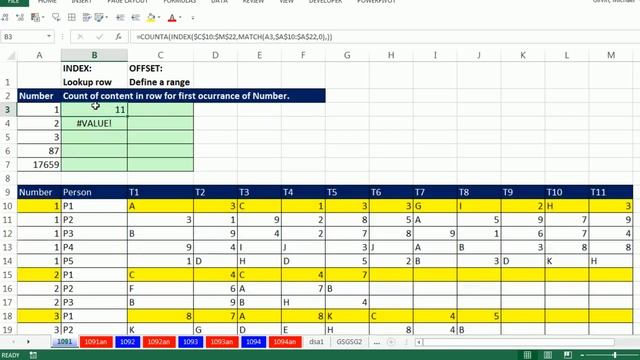Select the dsa1 sheet tab
The image size is (640, 360).
point(316,342)
